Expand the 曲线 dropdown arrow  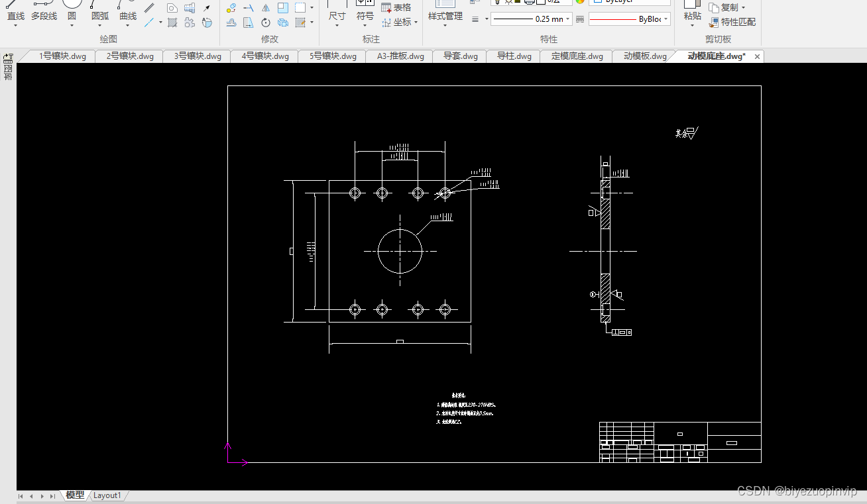(x=128, y=26)
